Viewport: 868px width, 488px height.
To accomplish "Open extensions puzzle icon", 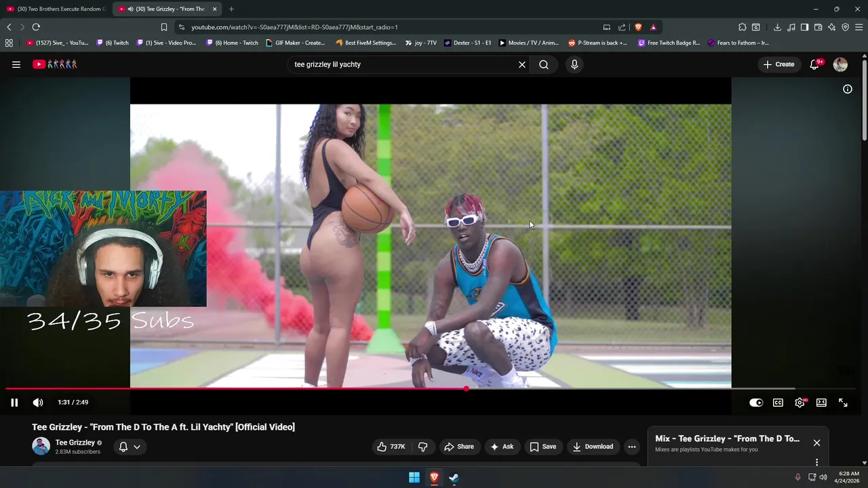I will 743,27.
